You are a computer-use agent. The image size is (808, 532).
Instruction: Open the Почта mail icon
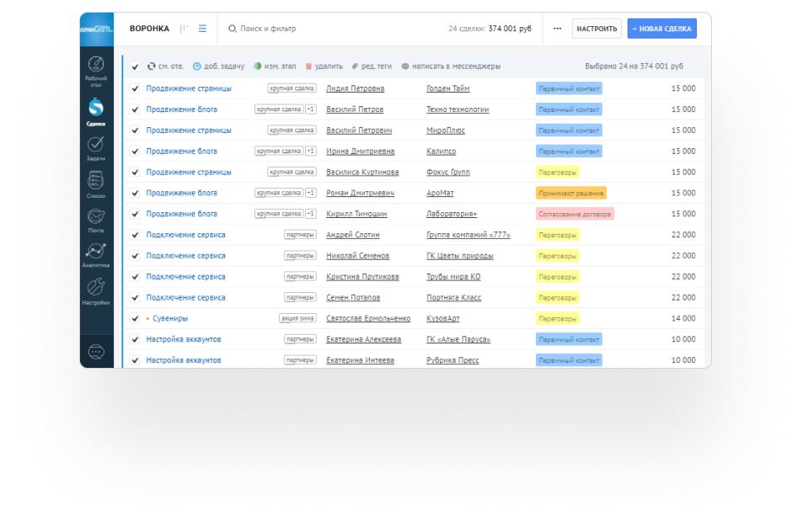[x=96, y=220]
